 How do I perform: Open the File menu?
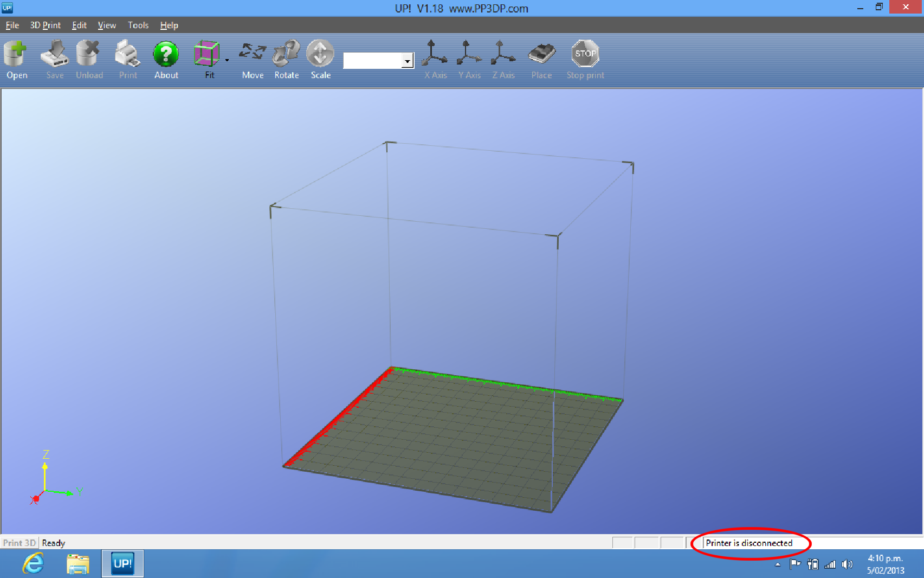pos(12,25)
